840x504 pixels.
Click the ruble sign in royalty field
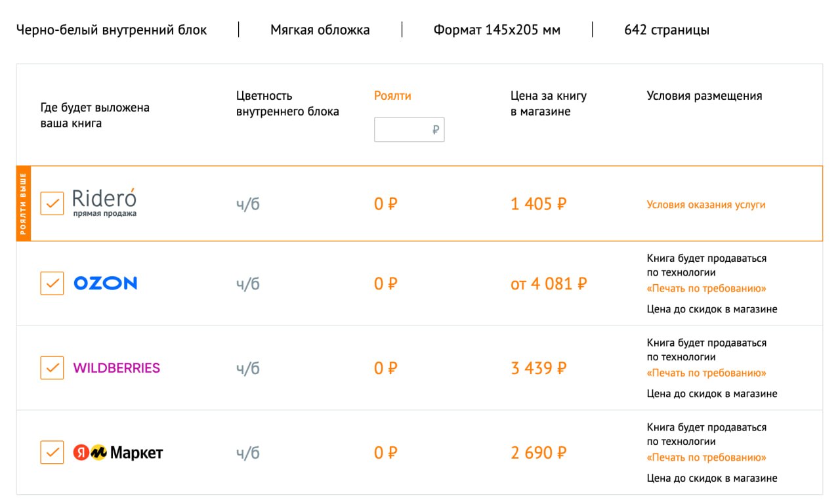tap(436, 130)
